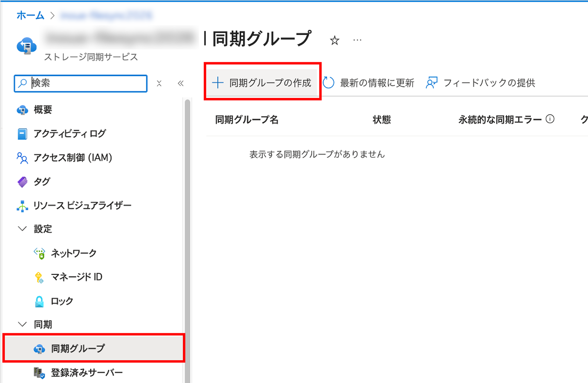Click the ストレージ同期サービス subtitle text
This screenshot has width=588, height=383.
click(91, 57)
